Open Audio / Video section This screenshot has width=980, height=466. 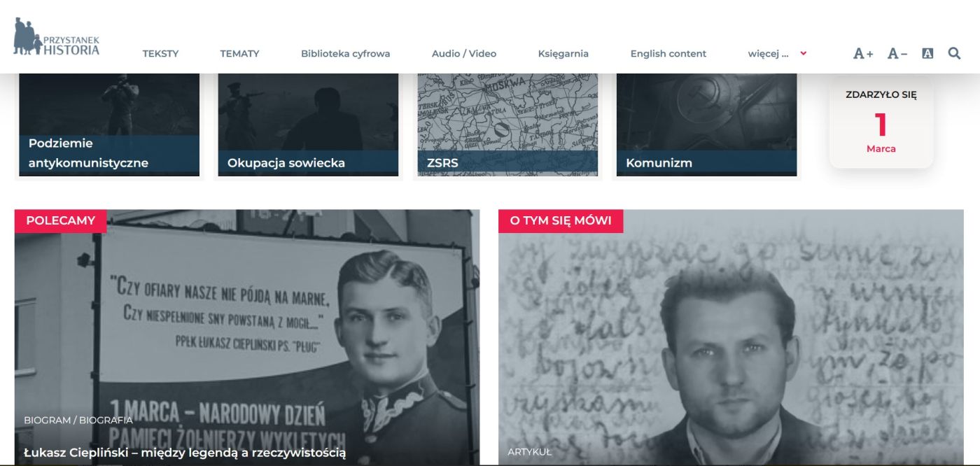pos(464,54)
